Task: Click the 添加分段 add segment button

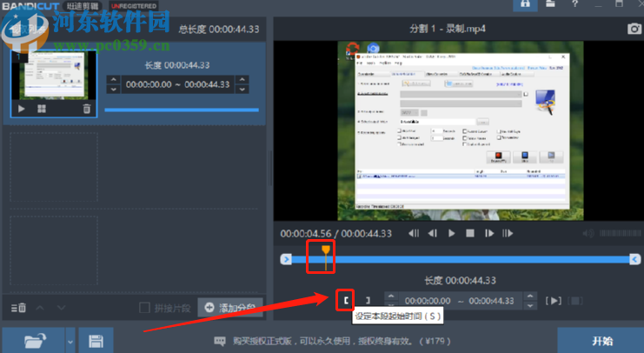Action: [x=230, y=308]
